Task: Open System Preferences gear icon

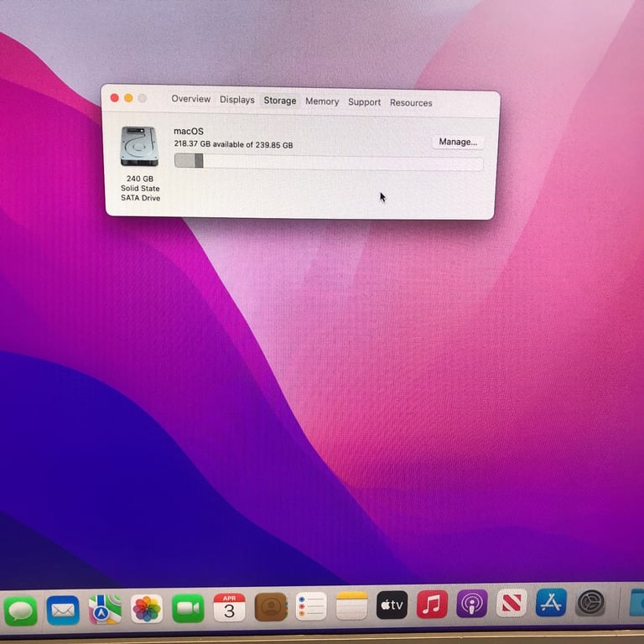Action: pos(590,603)
